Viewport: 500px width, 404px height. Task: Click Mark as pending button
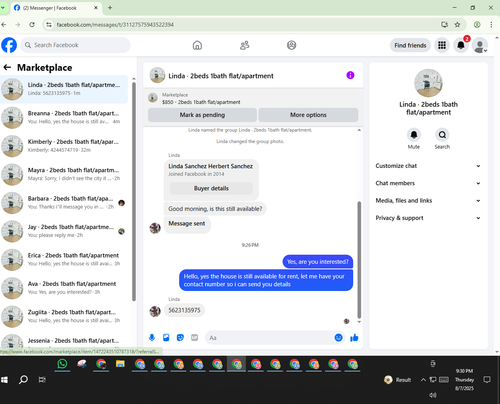point(202,115)
